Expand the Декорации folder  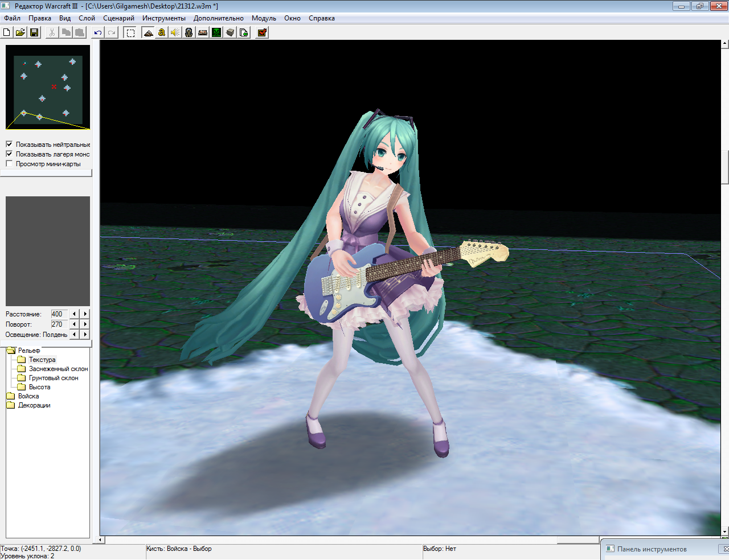(x=11, y=405)
